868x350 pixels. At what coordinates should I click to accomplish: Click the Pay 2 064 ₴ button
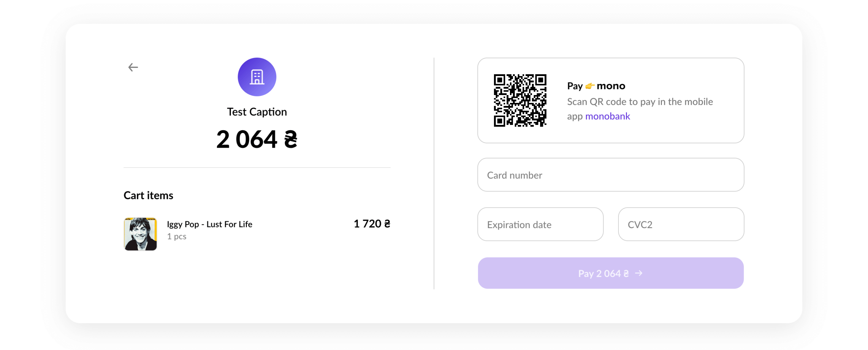click(x=610, y=273)
